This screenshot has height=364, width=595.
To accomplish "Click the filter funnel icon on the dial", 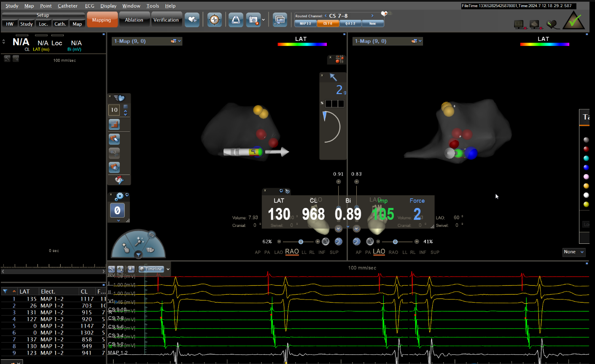I will click(138, 255).
